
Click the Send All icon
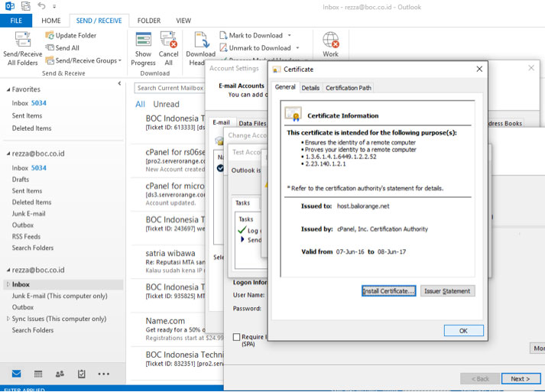50,47
